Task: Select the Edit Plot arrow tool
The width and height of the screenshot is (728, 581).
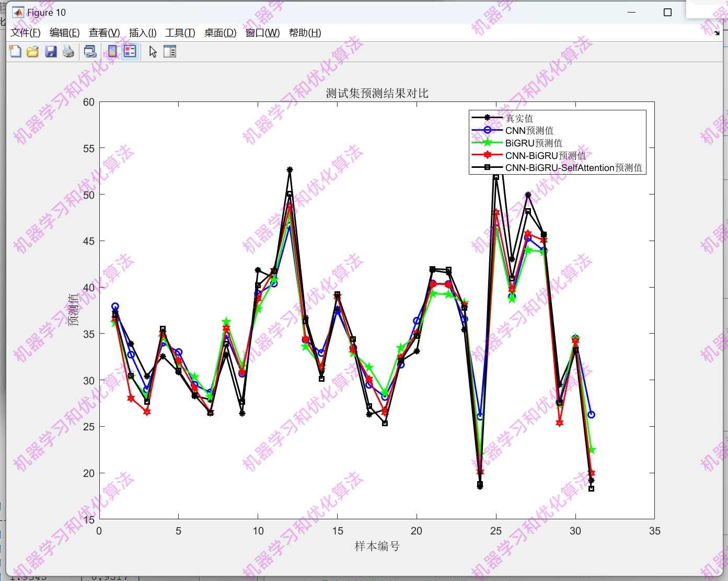Action: [x=152, y=51]
